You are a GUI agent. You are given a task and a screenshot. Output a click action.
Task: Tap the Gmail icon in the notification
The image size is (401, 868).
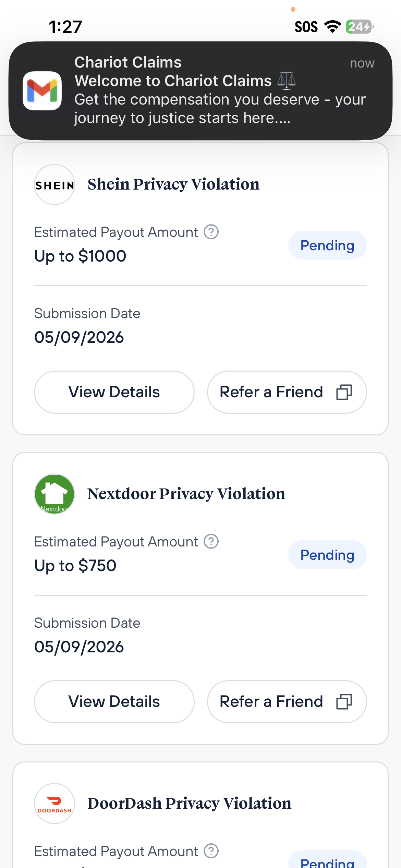42,91
